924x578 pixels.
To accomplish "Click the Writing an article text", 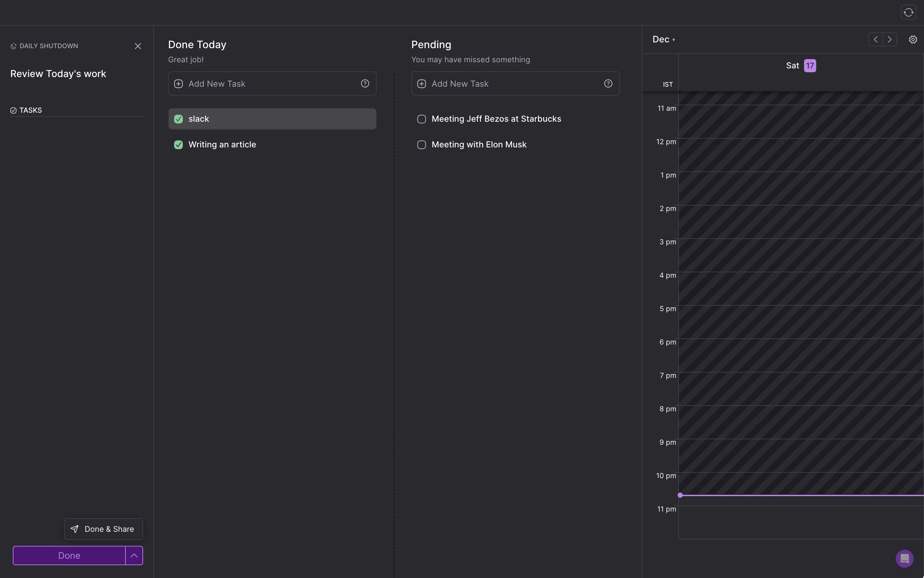I will click(222, 144).
